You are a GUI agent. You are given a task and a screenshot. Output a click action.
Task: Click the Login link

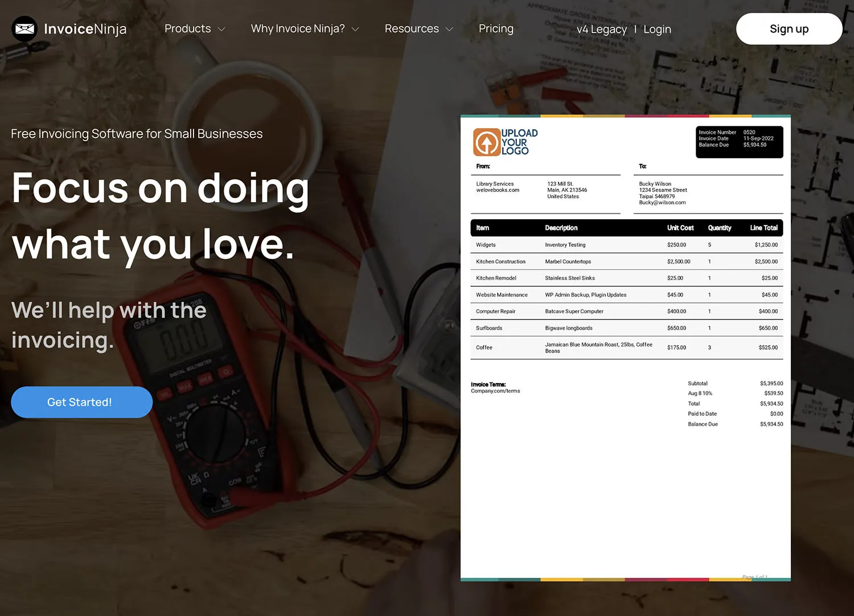657,29
